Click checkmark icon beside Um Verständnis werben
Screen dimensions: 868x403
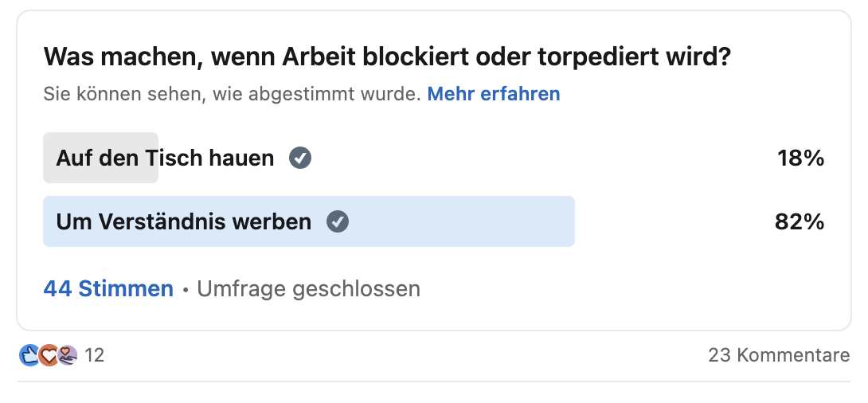coord(337,222)
